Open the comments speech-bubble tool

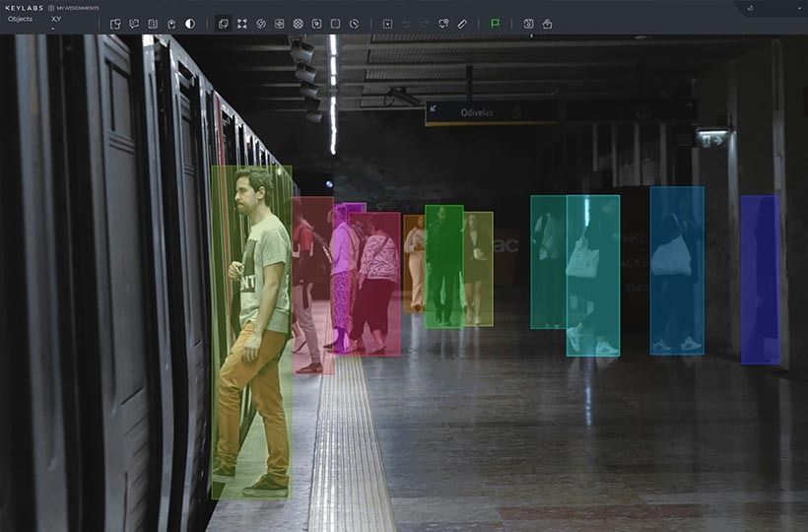pyautogui.click(x=134, y=24)
